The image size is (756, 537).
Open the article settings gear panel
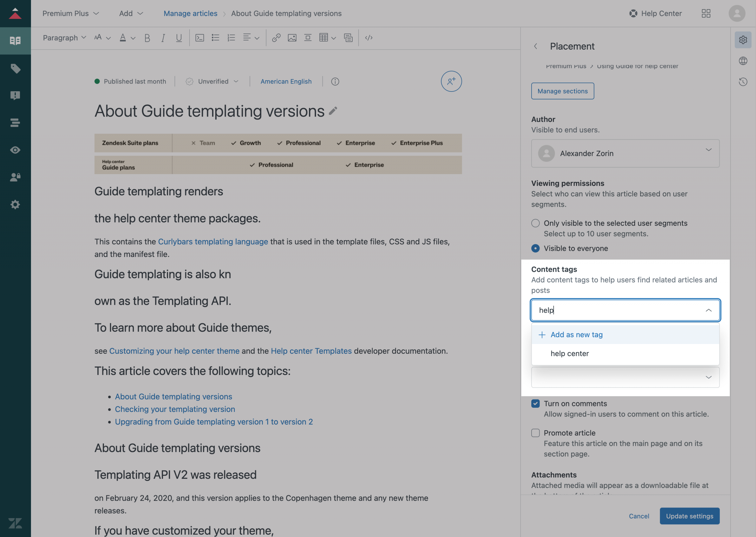(743, 40)
